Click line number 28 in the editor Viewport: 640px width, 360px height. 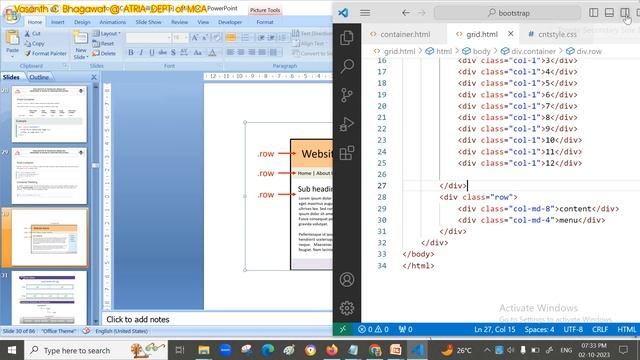click(x=382, y=197)
